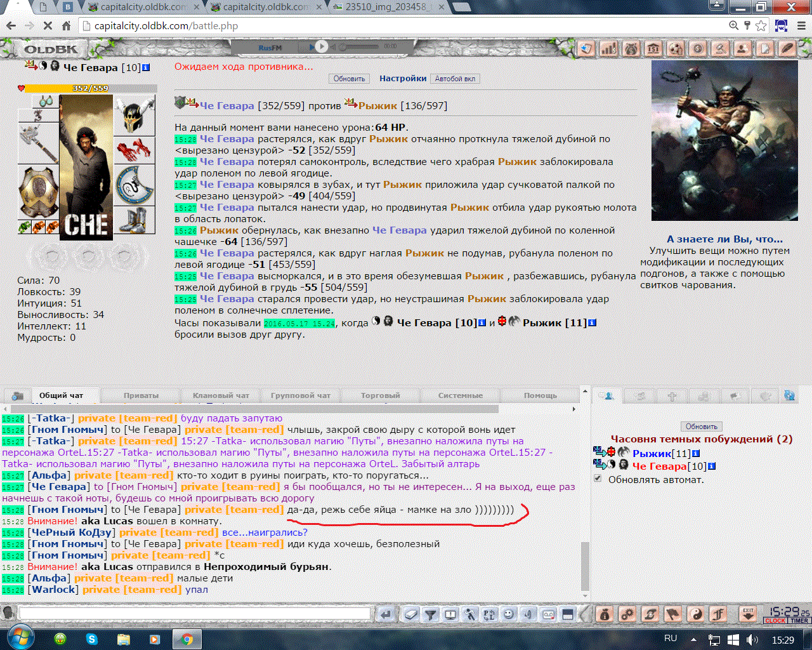Image resolution: width=812 pixels, height=650 pixels.
Task: Toggle chat sound speaker icon
Action: pyautogui.click(x=528, y=614)
